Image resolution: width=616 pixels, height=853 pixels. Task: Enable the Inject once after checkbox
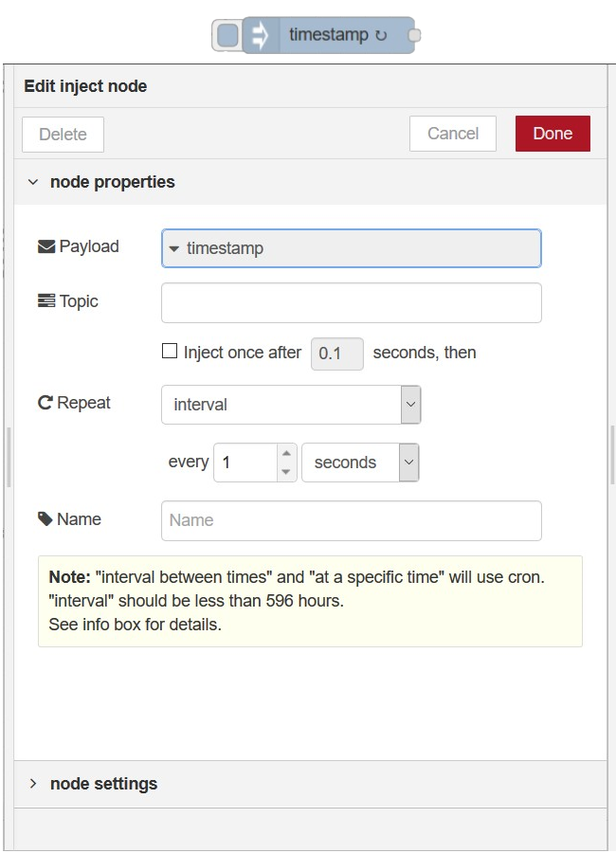pyautogui.click(x=170, y=352)
